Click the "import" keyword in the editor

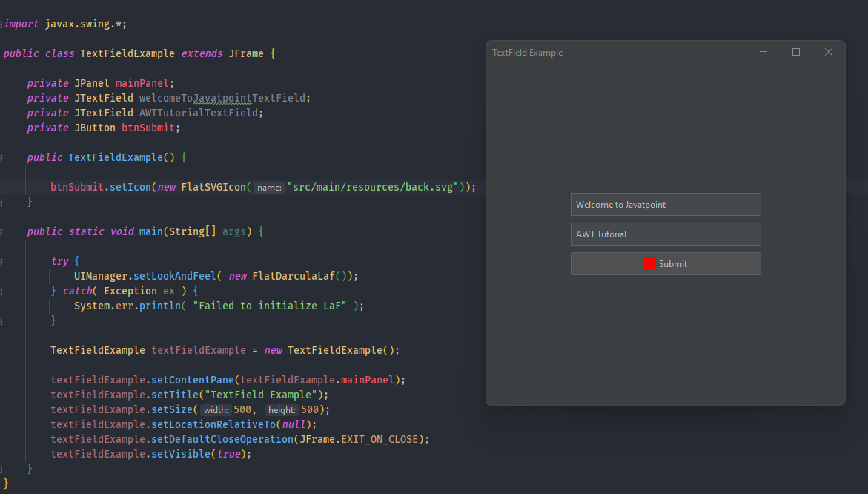tap(21, 24)
